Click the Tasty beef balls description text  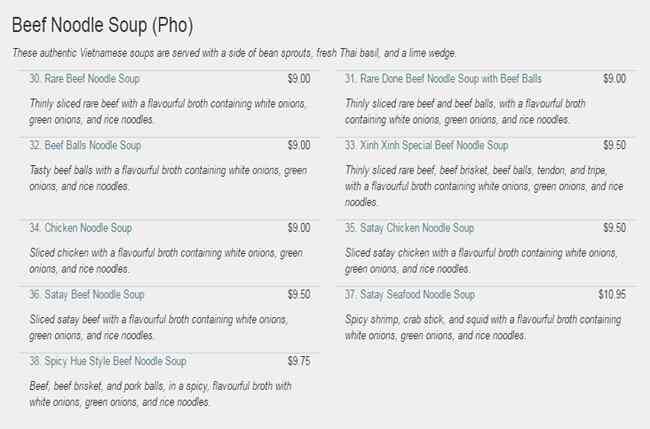pyautogui.click(x=168, y=178)
